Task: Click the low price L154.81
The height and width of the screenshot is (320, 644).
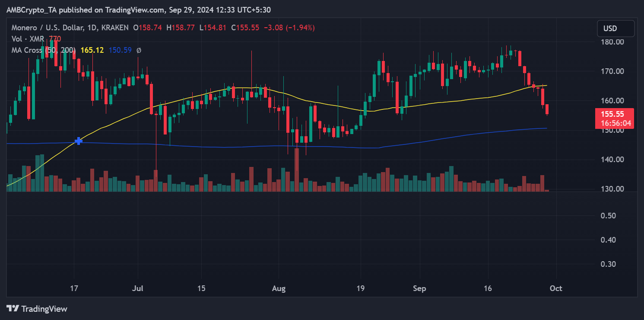Action: [x=213, y=27]
